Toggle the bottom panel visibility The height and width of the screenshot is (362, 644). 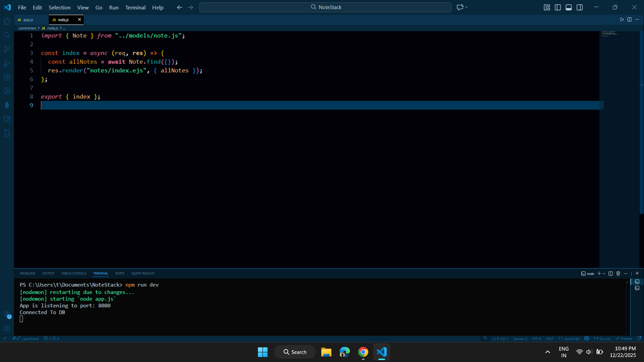pos(568,7)
